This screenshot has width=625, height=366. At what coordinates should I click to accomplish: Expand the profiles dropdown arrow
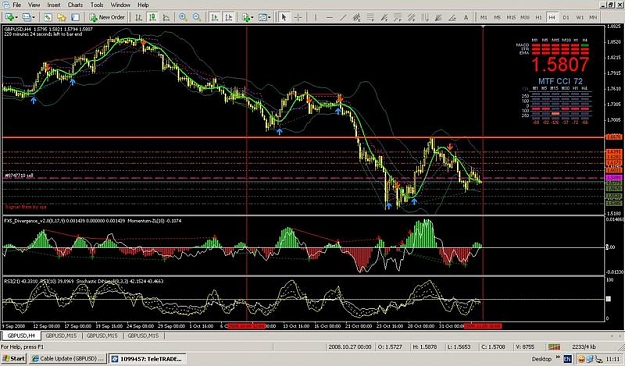tap(33, 17)
